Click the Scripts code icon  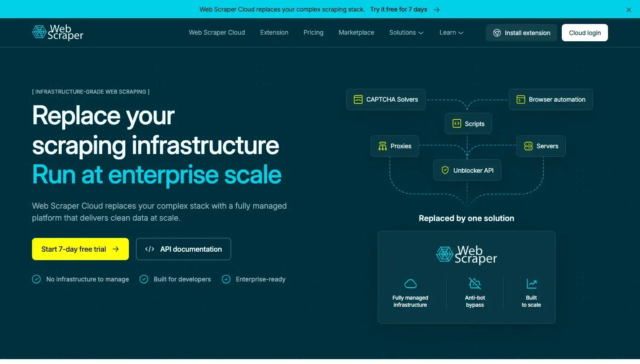tap(457, 124)
